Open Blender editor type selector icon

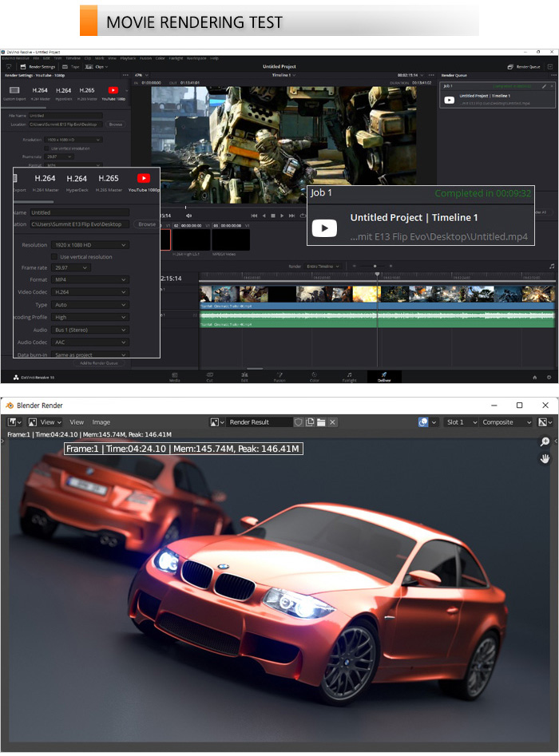pos(14,422)
